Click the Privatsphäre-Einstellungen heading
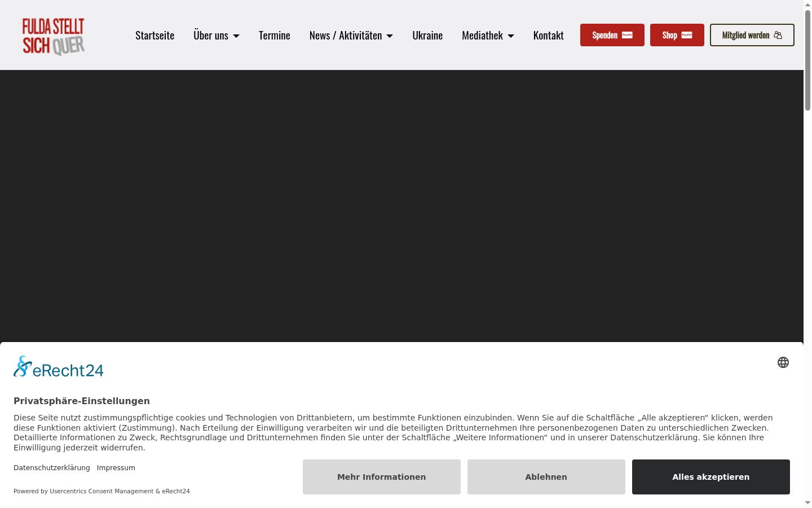The height and width of the screenshot is (508, 812). (82, 401)
